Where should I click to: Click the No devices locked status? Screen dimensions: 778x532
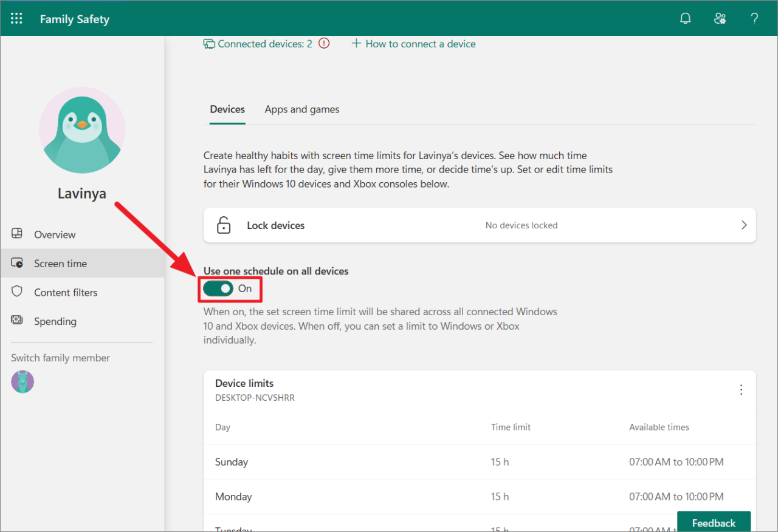tap(522, 225)
